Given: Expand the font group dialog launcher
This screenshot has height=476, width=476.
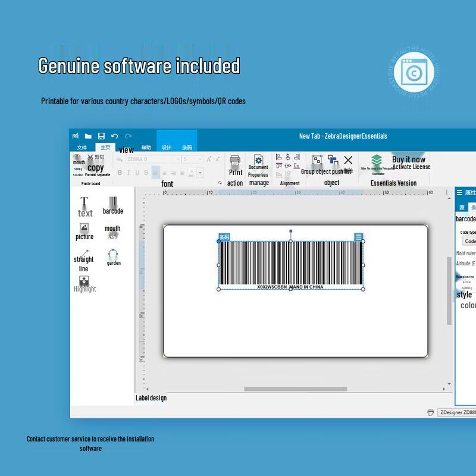Looking at the screenshot, I should pos(220,183).
